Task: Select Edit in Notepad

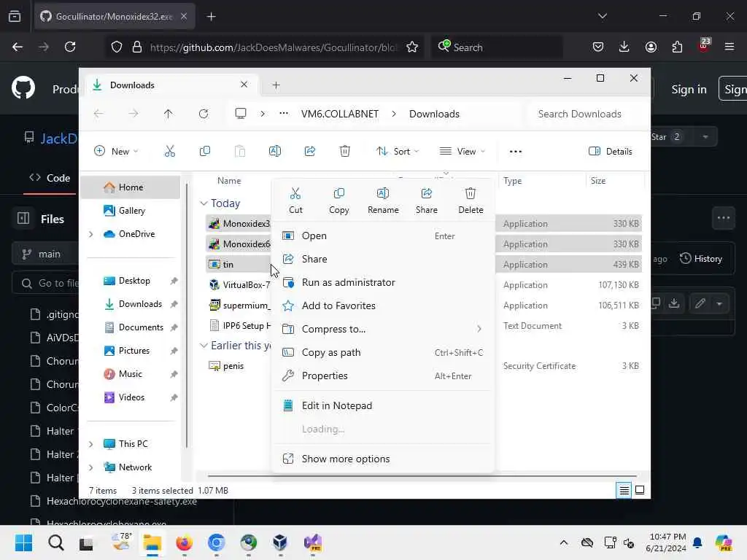Action: point(382,405)
